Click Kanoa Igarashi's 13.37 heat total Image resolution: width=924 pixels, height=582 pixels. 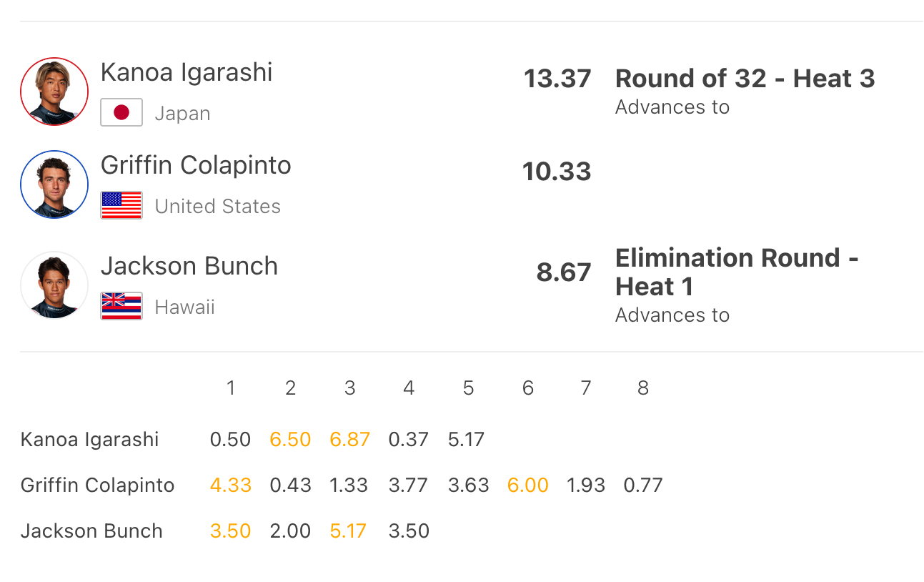click(x=557, y=79)
